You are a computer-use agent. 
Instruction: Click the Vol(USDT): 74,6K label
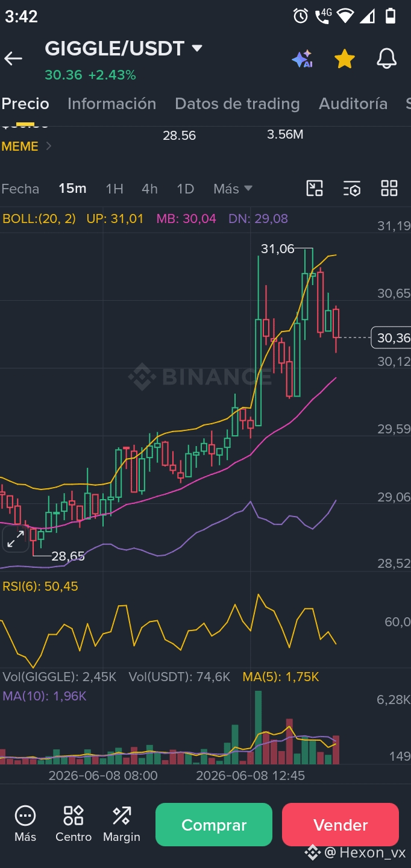180,677
